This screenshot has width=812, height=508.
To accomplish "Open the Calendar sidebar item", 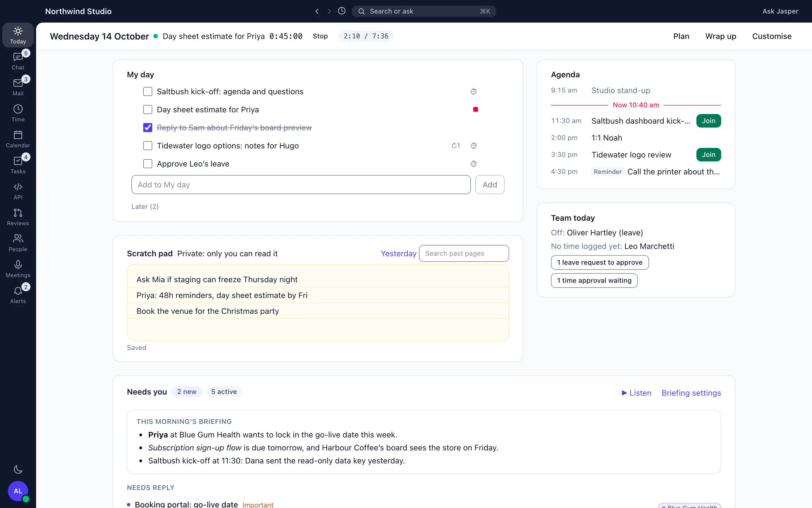I will pos(18,139).
